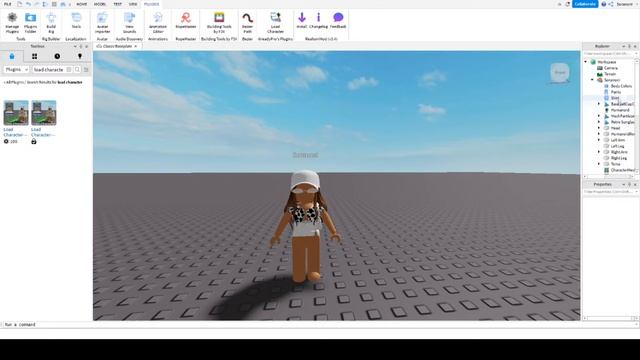This screenshot has width=640, height=360.
Task: Expand the Retro Sunglasses accessory in Explorer
Action: [x=599, y=122]
